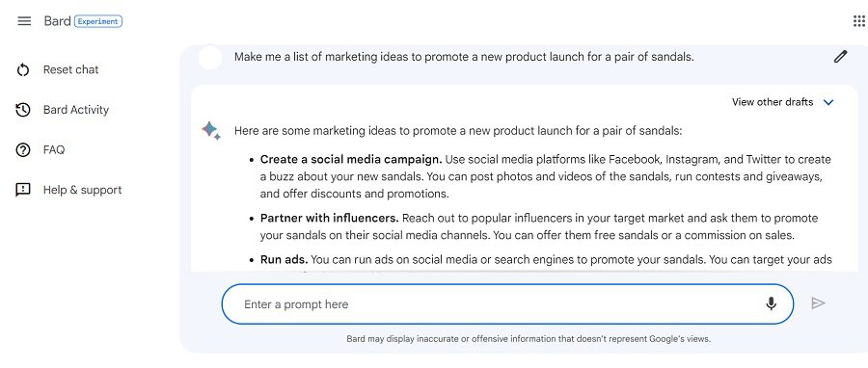Select Reset chat in sidebar

70,69
